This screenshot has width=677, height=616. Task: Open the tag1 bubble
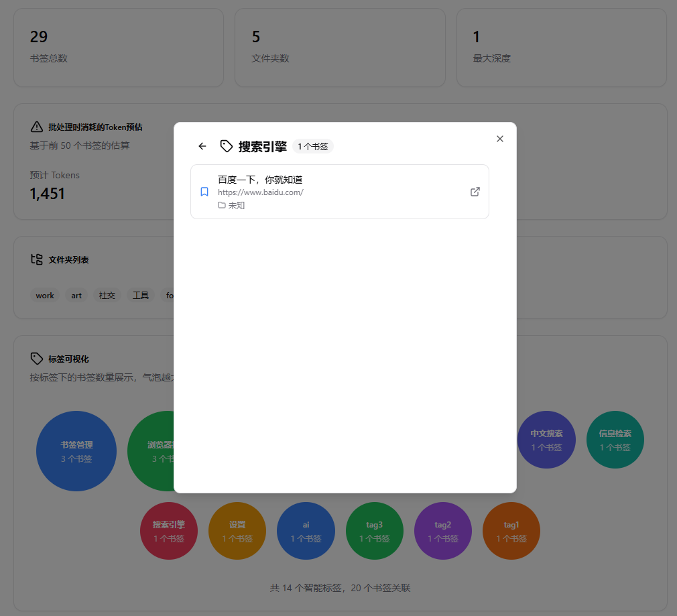coord(511,531)
